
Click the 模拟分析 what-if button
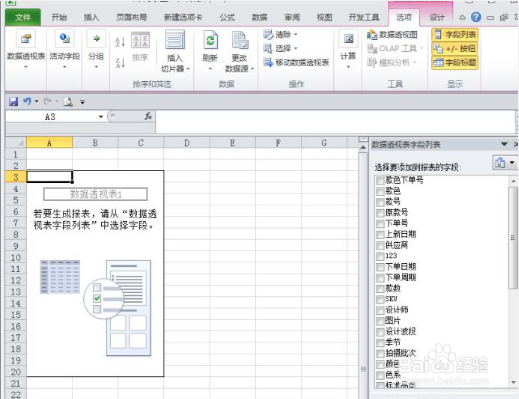392,62
